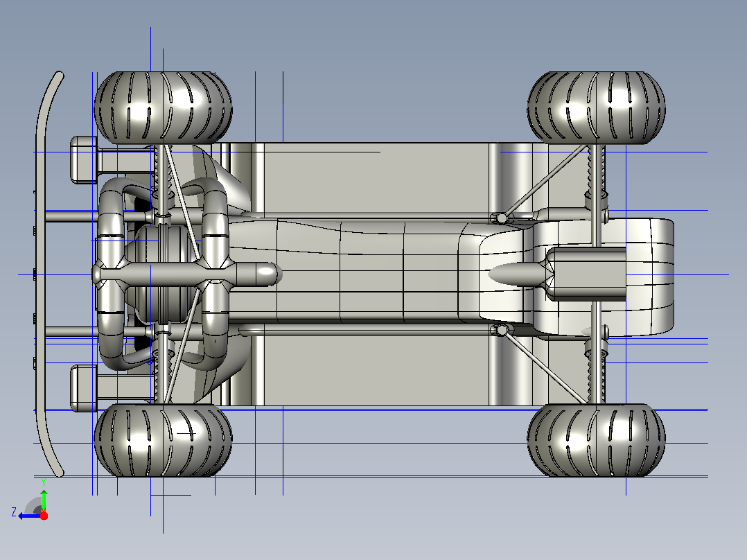Select the lower diagonal strut near the rear axle
This screenshot has height=560, width=747.
coord(545,368)
